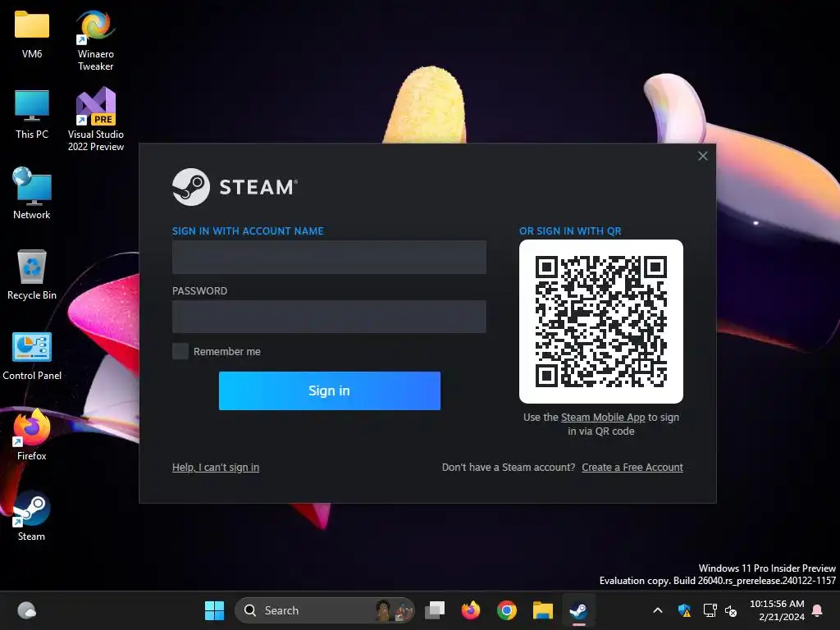This screenshot has width=840, height=630.
Task: Open the Network desktop icon
Action: 32,193
